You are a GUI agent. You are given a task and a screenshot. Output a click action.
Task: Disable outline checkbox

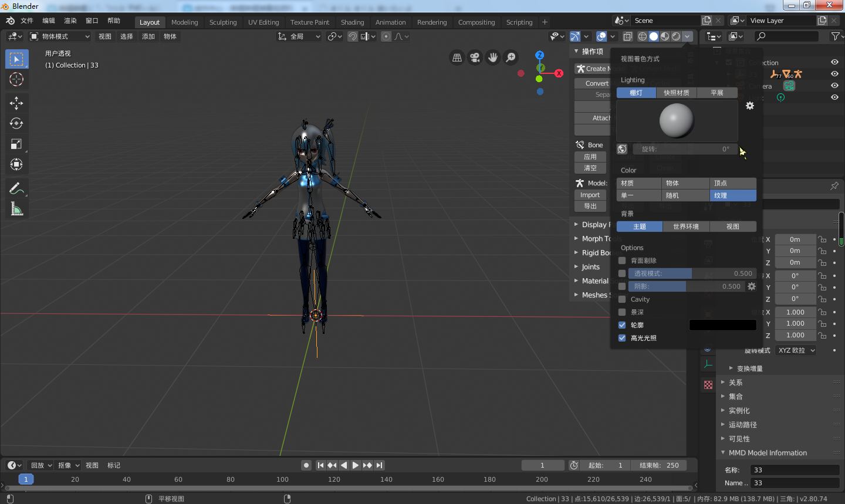coord(622,325)
